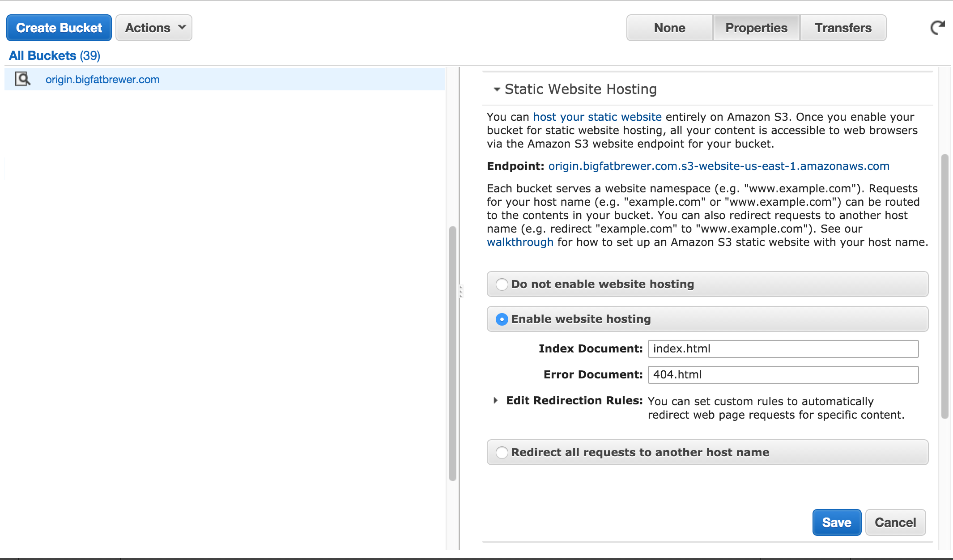
Task: Switch to the Properties tab
Action: [x=756, y=28]
